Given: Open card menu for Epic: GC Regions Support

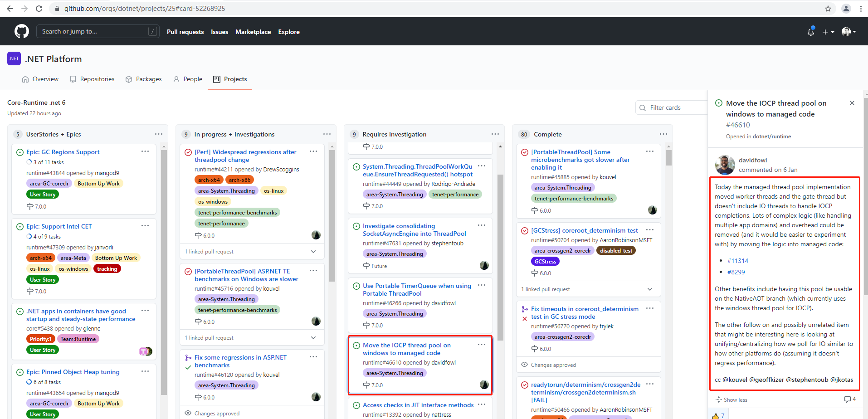Looking at the screenshot, I should point(145,151).
